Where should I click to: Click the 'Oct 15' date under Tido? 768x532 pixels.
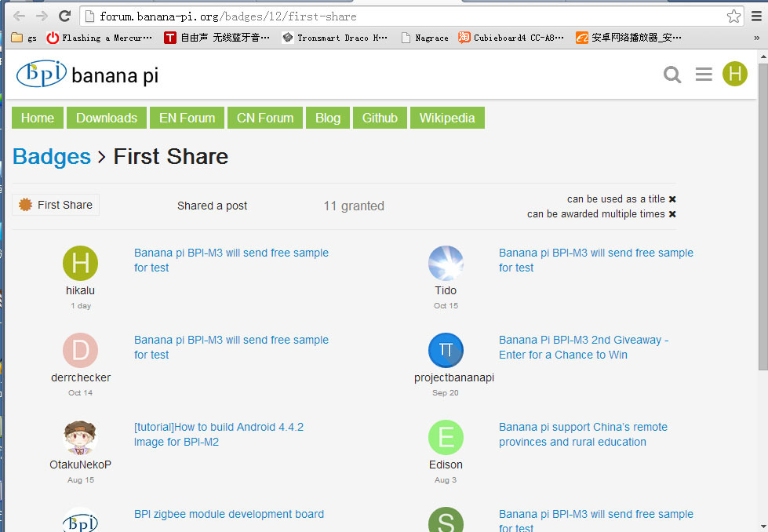pyautogui.click(x=446, y=306)
